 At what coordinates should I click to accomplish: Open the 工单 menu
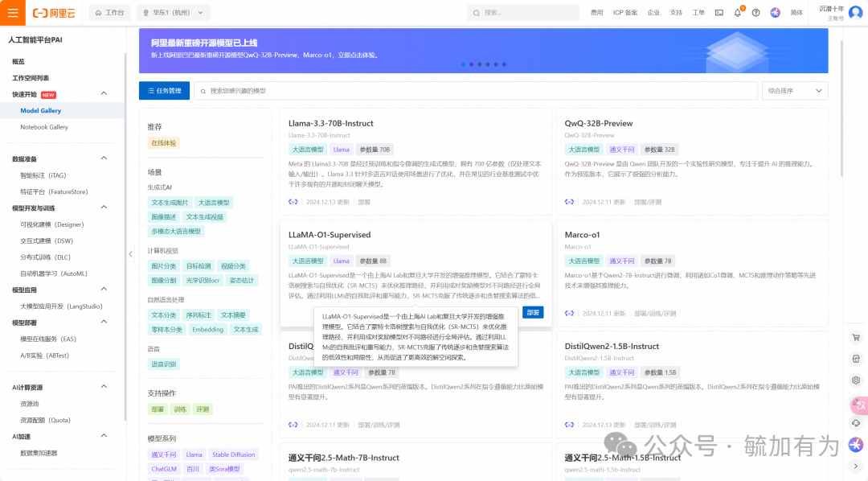pos(698,13)
